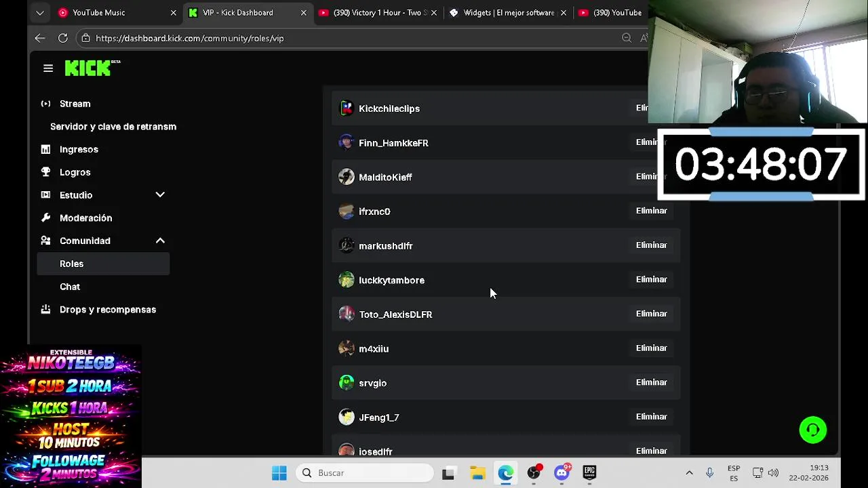The width and height of the screenshot is (868, 488).
Task: Close the Victory 1 Hour tab
Action: (433, 12)
